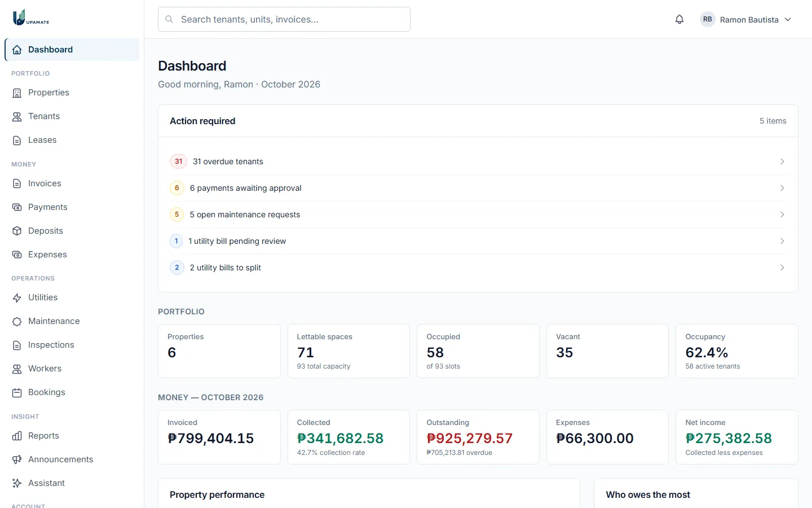The width and height of the screenshot is (812, 508).
Task: Click the Assistant sparkle icon
Action: 17,483
